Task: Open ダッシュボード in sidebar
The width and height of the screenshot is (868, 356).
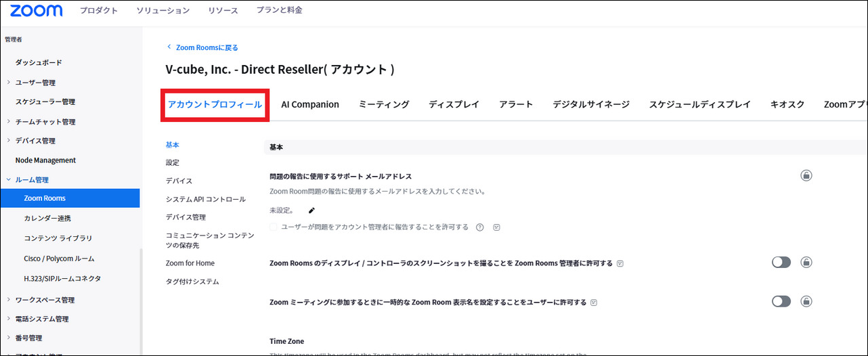Action: click(x=39, y=62)
